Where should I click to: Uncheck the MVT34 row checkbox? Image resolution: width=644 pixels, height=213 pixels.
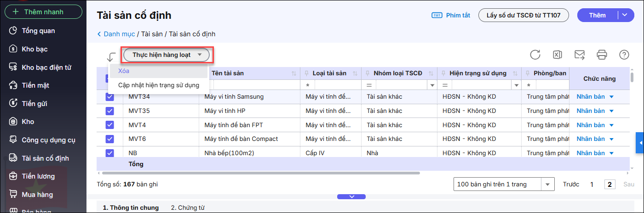(110, 97)
